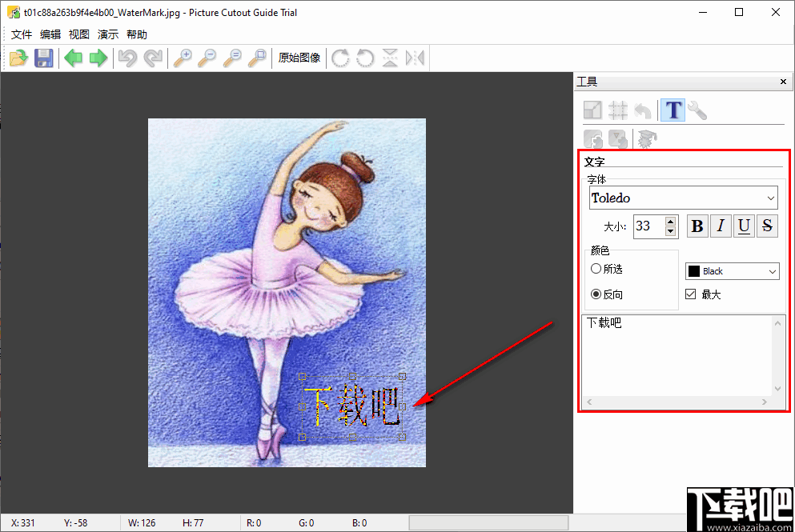795x532 pixels.
Task: Toggle Italic text formatting
Action: 721,226
